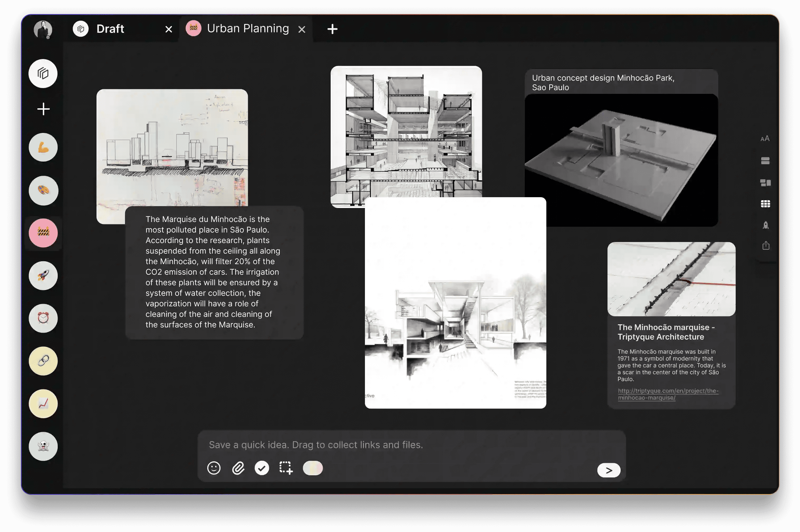The width and height of the screenshot is (800, 532).
Task: Open the share panel
Action: (x=765, y=246)
